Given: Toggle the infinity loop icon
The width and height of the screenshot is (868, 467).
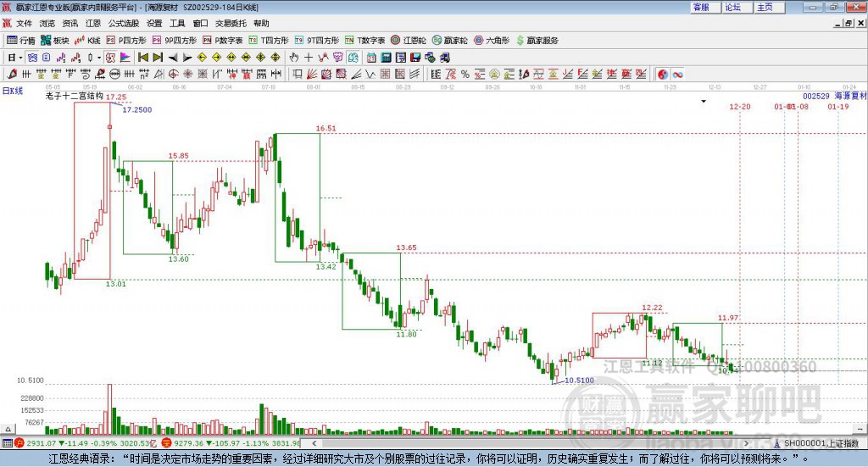Looking at the screenshot, I should point(677,74).
